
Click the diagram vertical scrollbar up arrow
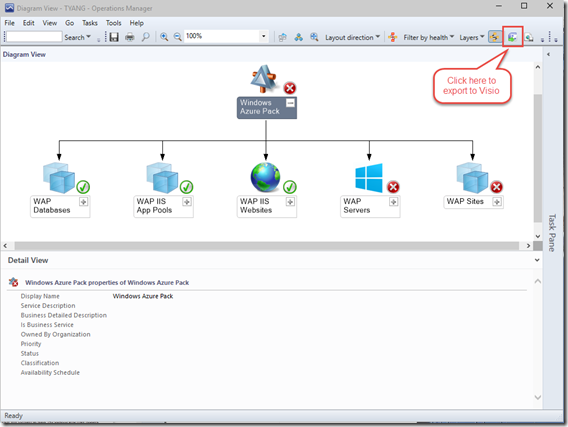click(538, 67)
